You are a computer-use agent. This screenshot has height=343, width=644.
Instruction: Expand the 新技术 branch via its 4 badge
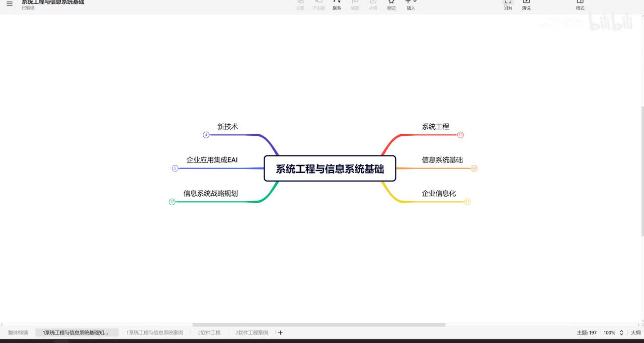(x=206, y=135)
